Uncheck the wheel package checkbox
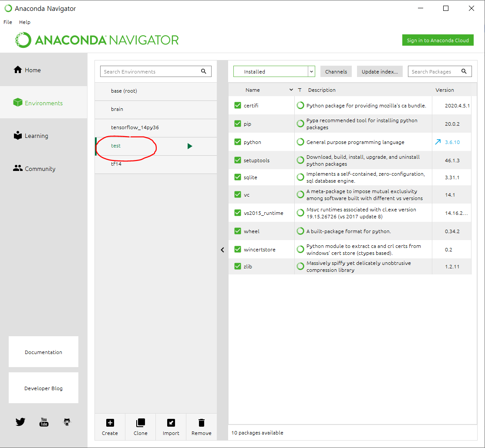Viewport: 485px width, 448px height. [x=238, y=231]
